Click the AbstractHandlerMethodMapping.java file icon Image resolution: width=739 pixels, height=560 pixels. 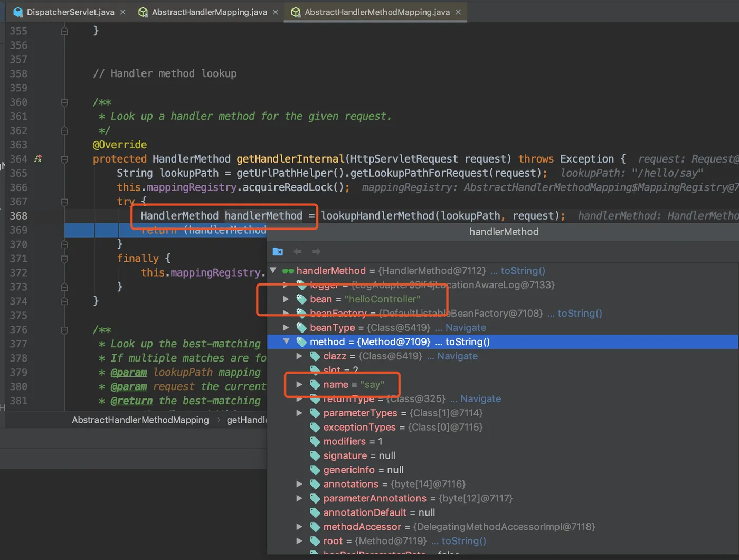(296, 12)
